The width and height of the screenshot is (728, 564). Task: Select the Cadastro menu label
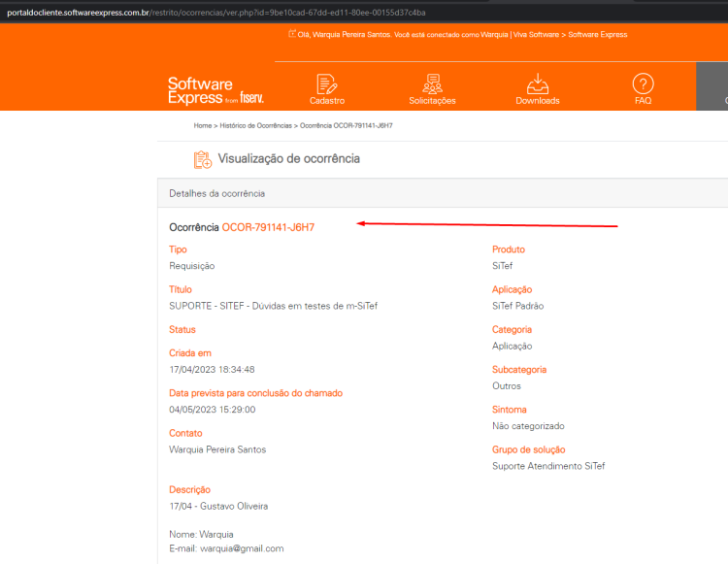(x=327, y=101)
